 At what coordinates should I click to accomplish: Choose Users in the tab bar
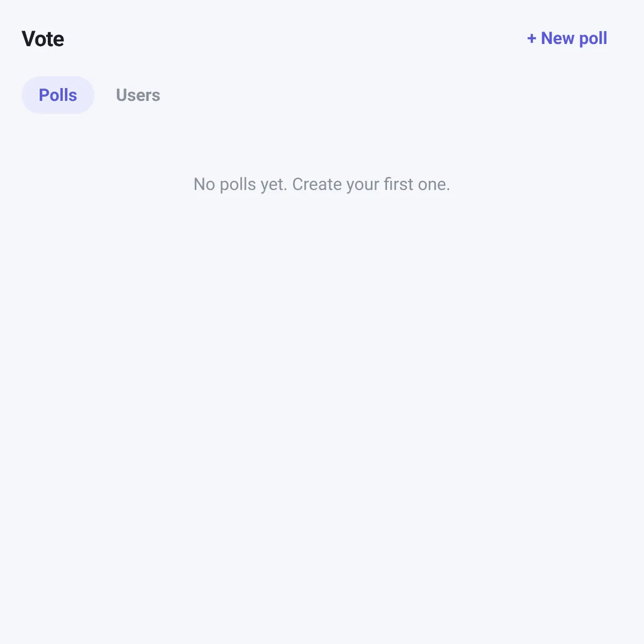click(x=138, y=95)
